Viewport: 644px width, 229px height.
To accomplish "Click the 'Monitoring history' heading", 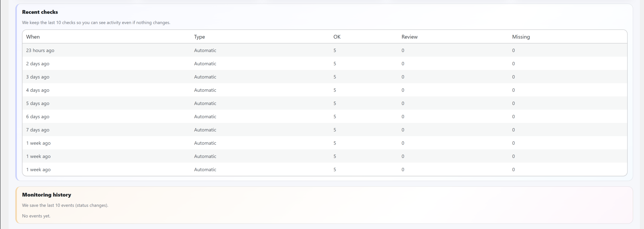I will [47, 195].
